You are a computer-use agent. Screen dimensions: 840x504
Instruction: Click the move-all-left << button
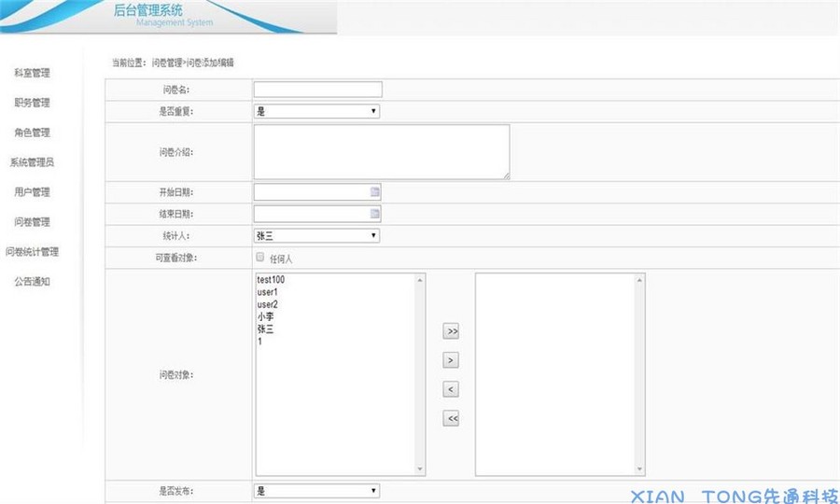click(451, 418)
